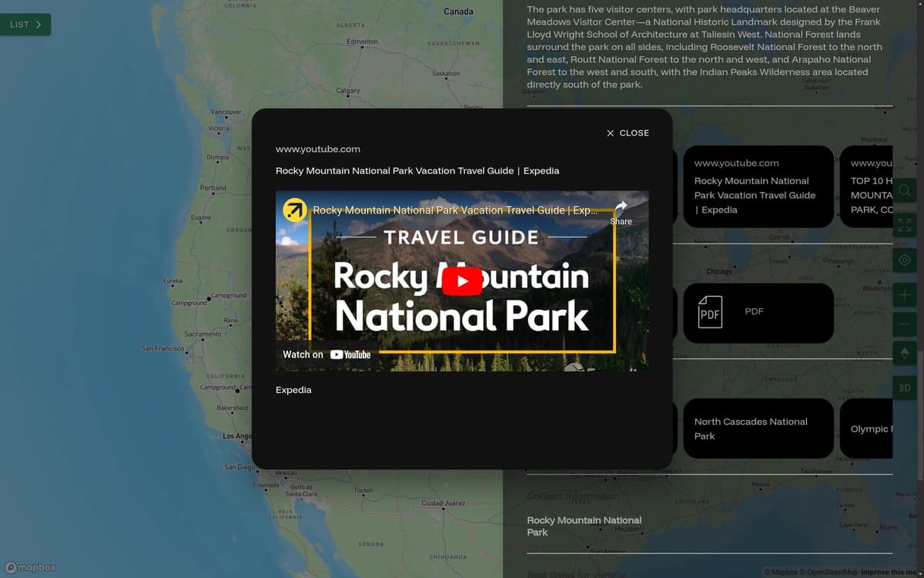924x578 pixels.
Task: Play the Rocky Mountain National Park video
Action: pos(462,281)
